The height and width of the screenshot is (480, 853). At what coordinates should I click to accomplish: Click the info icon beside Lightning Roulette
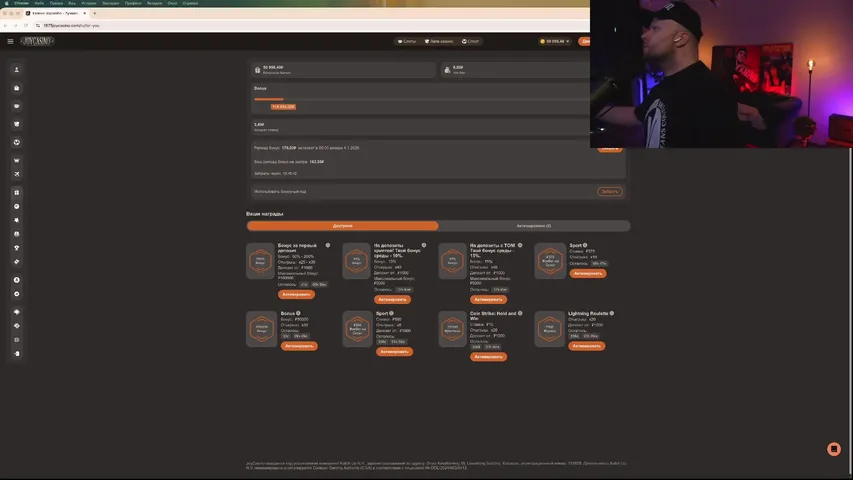click(x=612, y=313)
